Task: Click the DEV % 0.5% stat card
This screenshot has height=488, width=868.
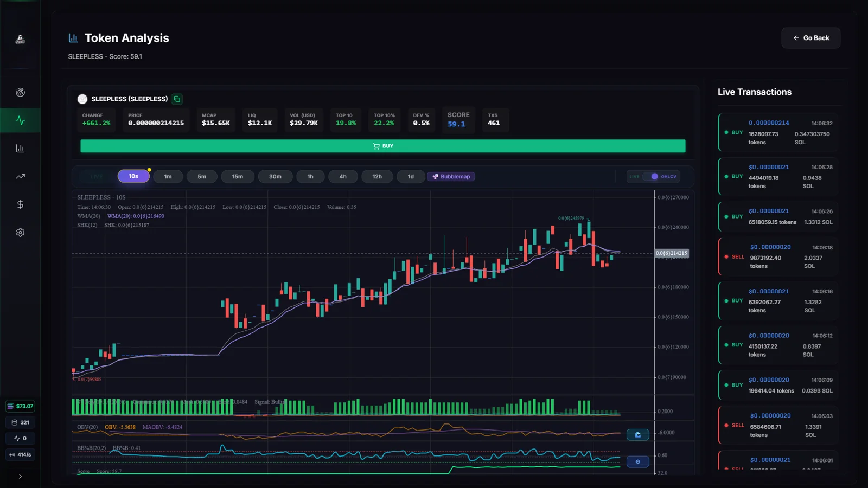Action: coord(421,120)
